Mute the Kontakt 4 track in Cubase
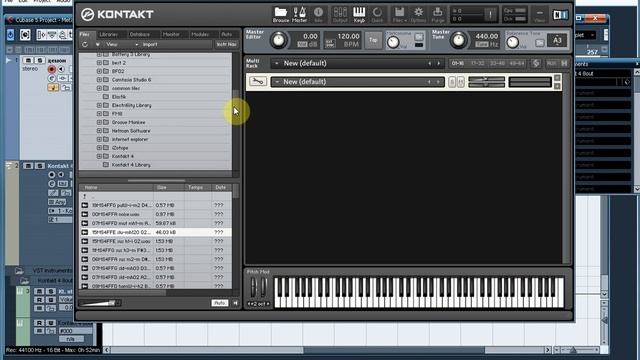Screen dimensions: 640x360 pyautogui.click(x=28, y=166)
